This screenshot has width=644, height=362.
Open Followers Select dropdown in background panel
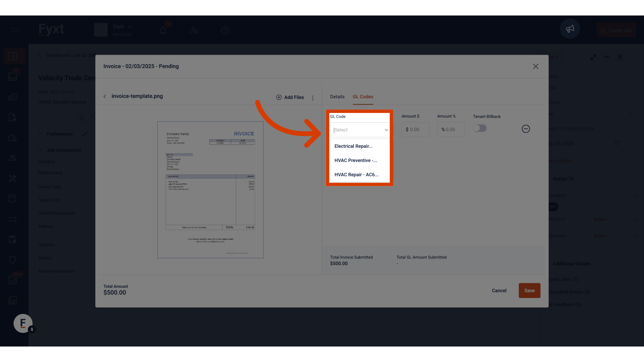coord(615,219)
